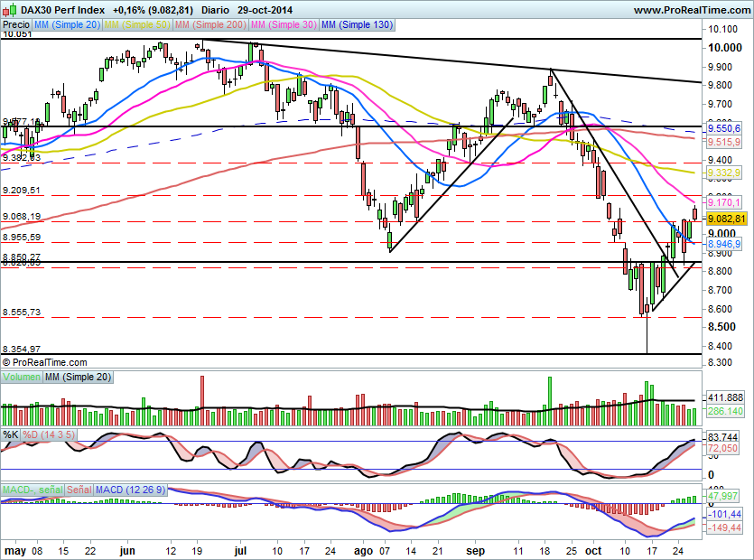Click the MACD (12 26 9) label
The image size is (754, 560).
pos(130,490)
